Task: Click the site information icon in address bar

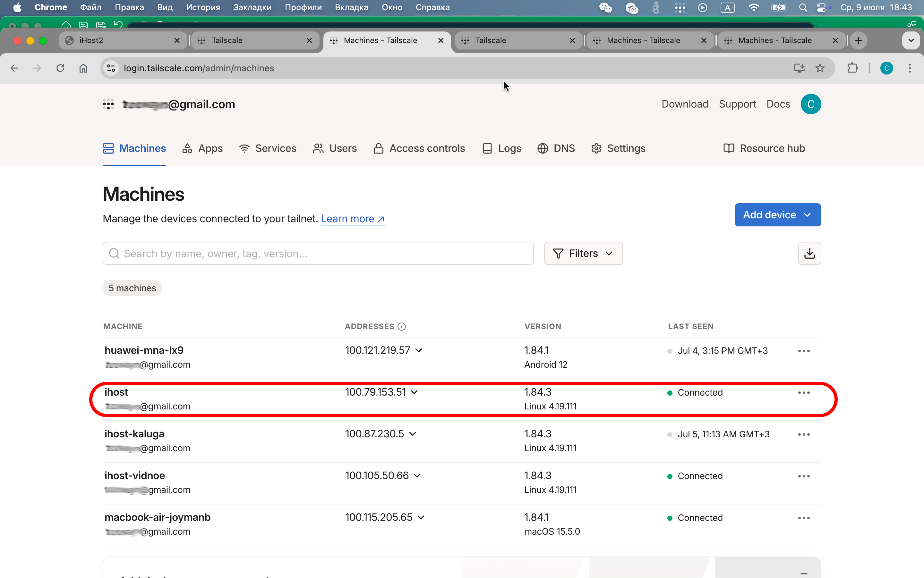Action: (x=111, y=68)
